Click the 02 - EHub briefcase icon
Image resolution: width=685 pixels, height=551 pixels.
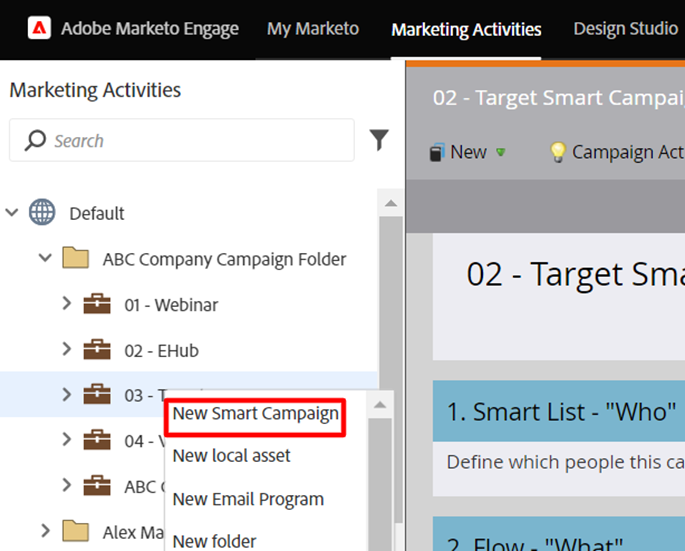97,349
